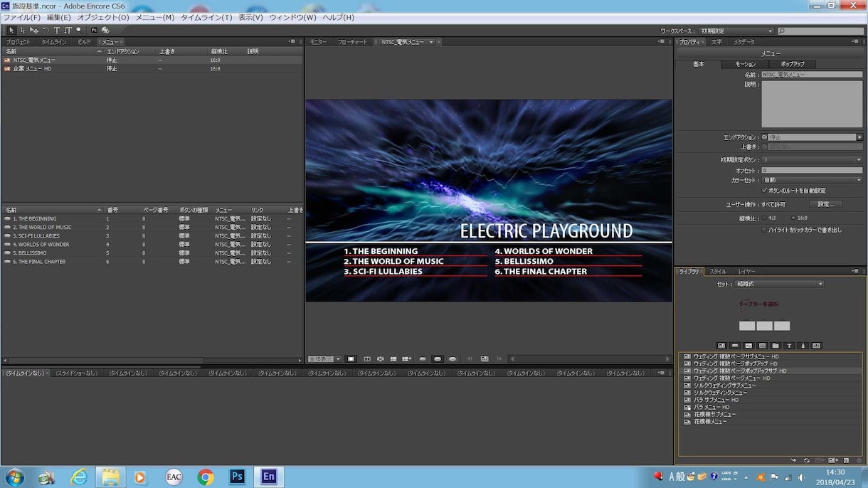Screen dimensions: 868x488
Task: Open the workspace dropdown
Action: (737, 31)
